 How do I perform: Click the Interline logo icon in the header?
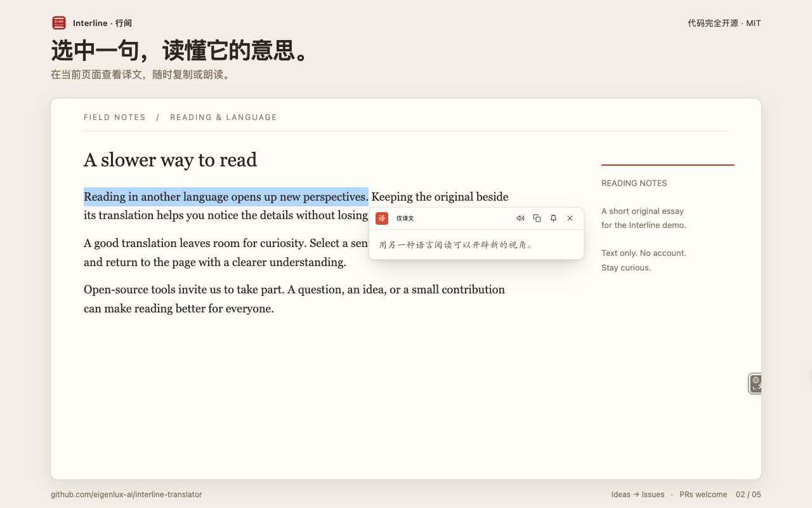pyautogui.click(x=59, y=23)
